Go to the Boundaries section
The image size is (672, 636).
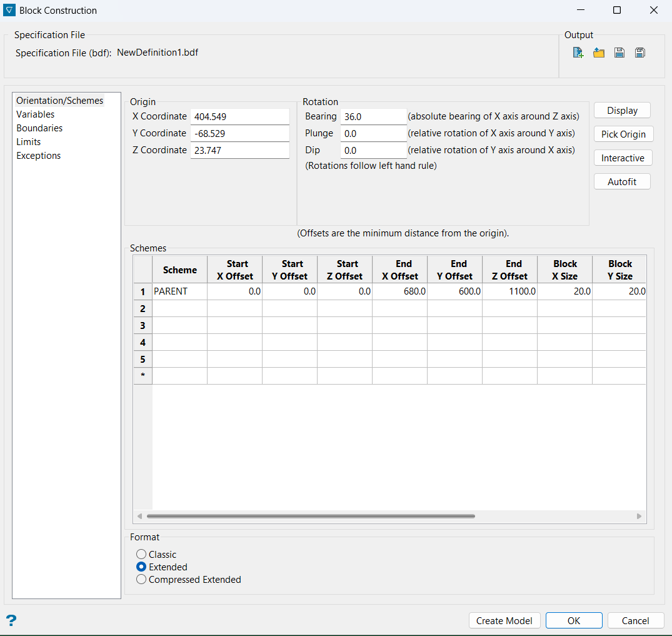(39, 128)
